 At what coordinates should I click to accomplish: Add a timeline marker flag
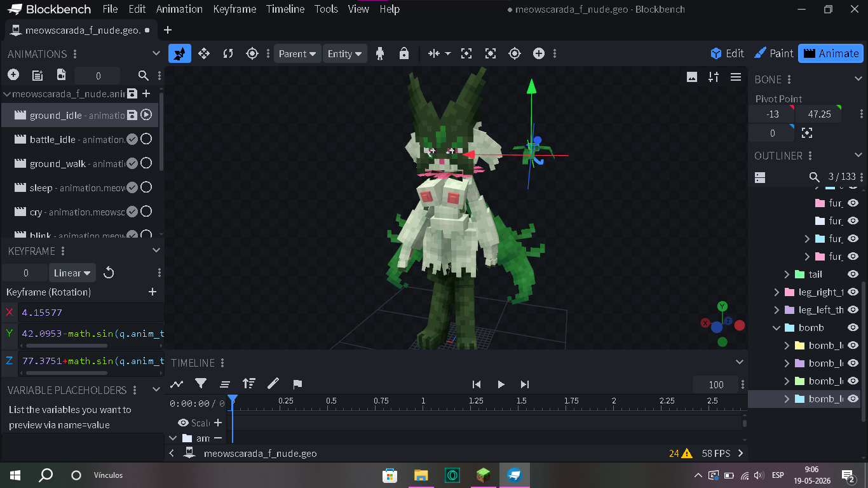297,384
